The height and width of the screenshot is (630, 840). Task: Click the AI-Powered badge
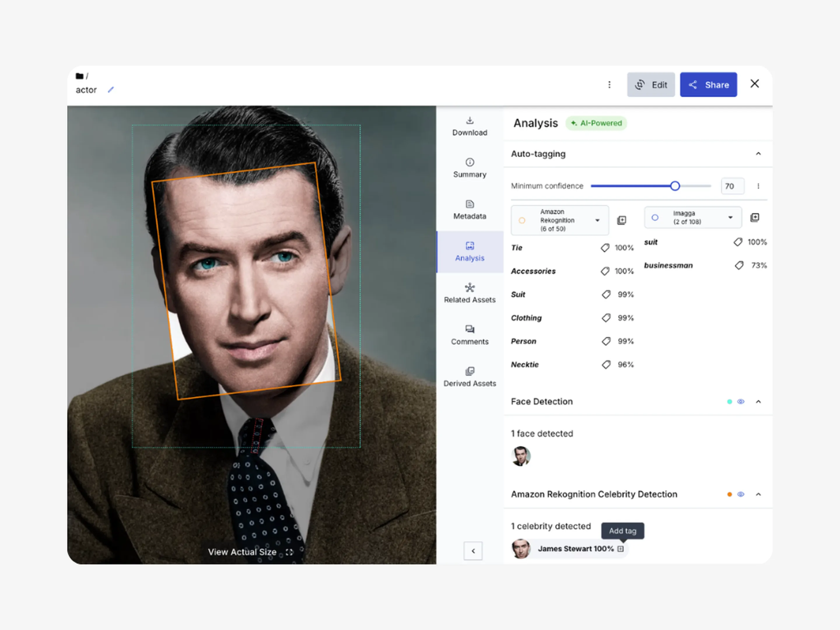coord(596,123)
